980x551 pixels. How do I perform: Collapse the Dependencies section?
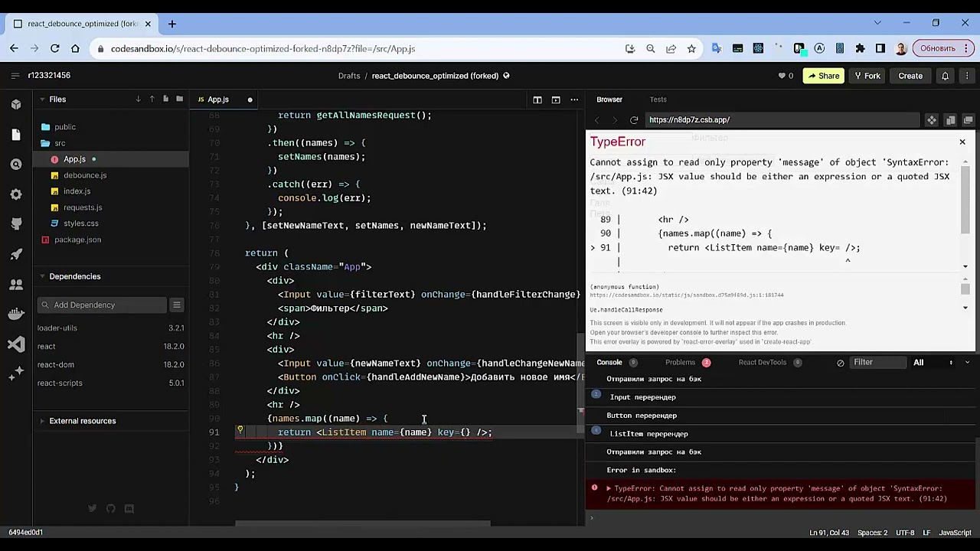[x=44, y=276]
